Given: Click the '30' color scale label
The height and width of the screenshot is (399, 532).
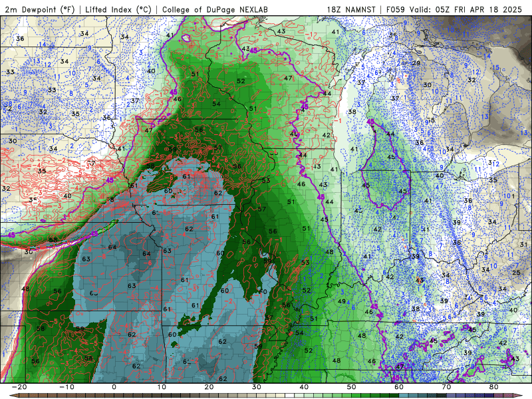Looking at the screenshot, I should point(257,387).
